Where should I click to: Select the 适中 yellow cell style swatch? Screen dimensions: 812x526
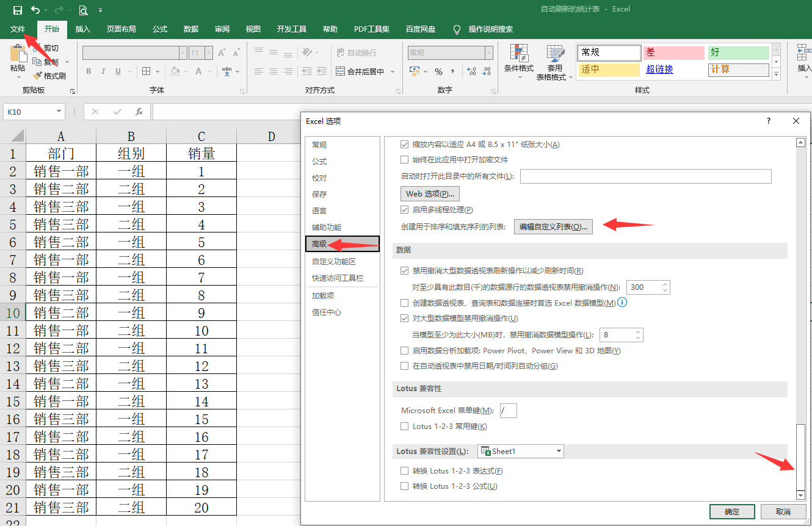pyautogui.click(x=609, y=70)
